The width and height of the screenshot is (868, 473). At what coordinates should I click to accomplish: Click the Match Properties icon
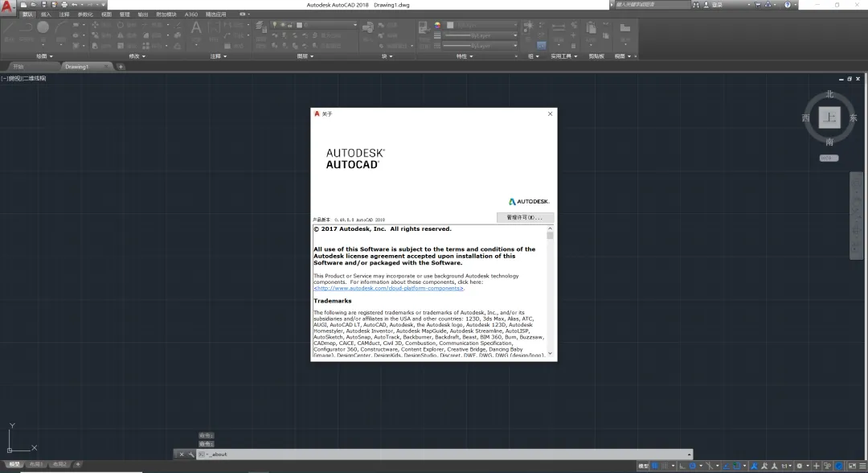[x=423, y=27]
